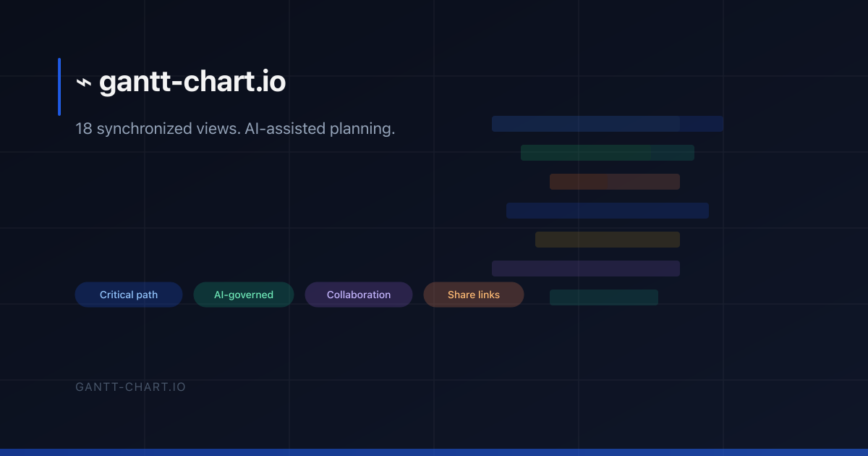Select the Share links pill
868x456 pixels.
(x=474, y=295)
